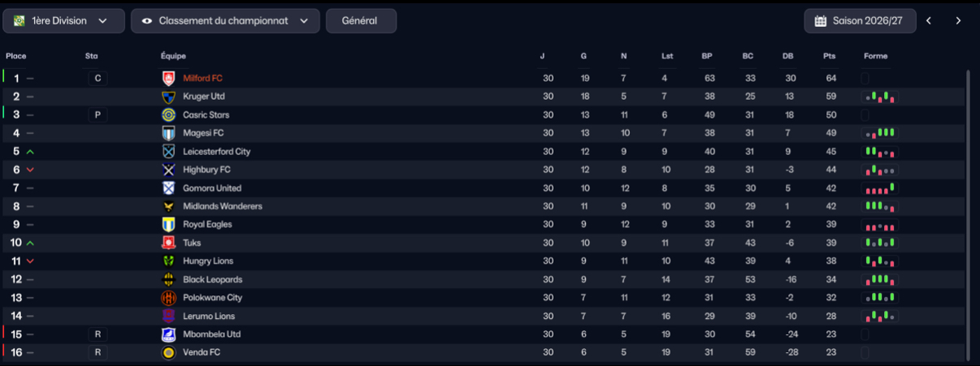
Task: Click the Kruger Utd club badge
Action: pos(168,97)
